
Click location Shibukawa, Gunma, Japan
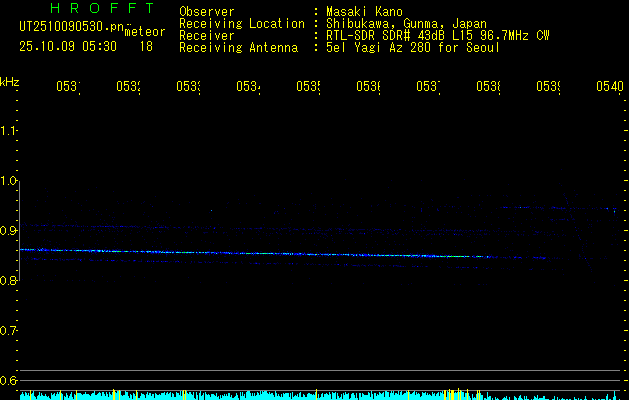point(406,24)
